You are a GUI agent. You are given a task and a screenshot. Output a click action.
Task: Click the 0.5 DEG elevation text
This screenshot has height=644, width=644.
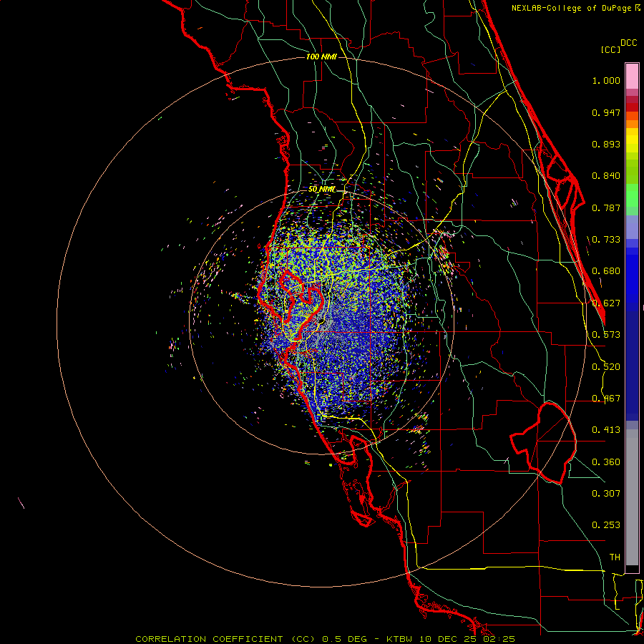[345, 639]
